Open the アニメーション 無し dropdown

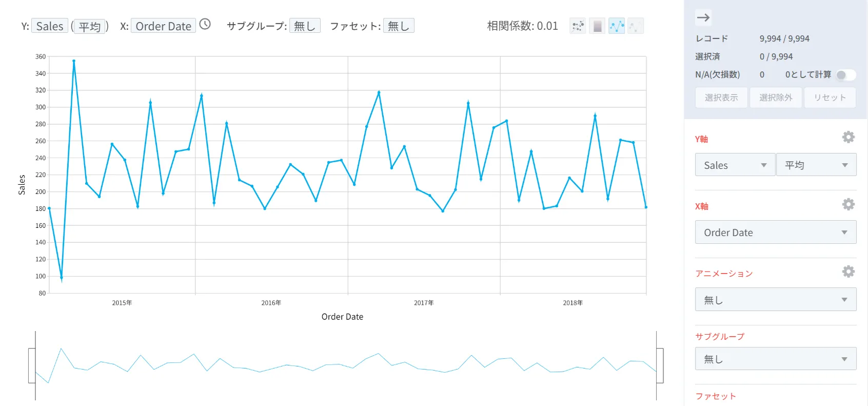pos(776,299)
